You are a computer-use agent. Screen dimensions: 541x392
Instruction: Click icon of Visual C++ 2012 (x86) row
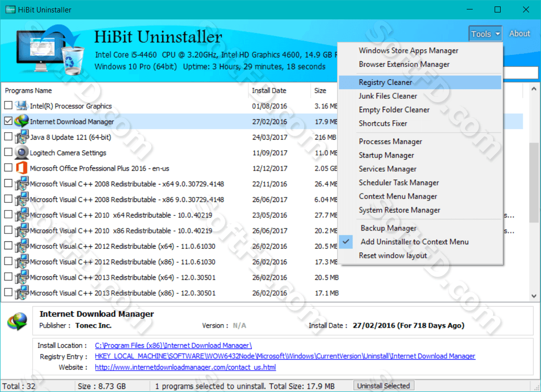(x=21, y=261)
